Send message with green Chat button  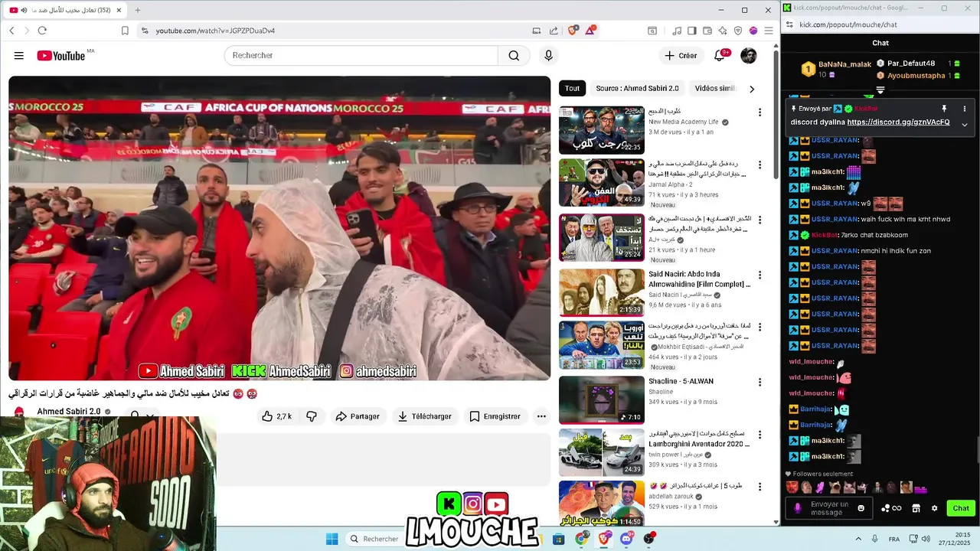coord(960,508)
